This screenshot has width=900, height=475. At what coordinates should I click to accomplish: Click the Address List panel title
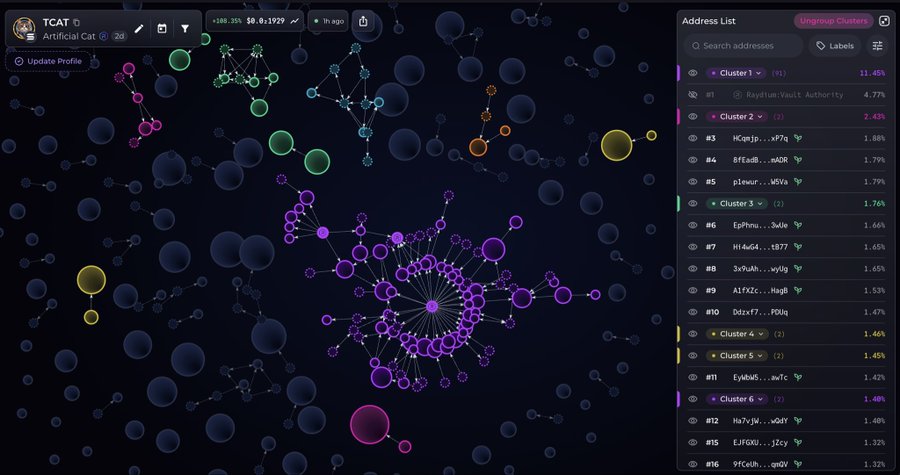(x=708, y=21)
